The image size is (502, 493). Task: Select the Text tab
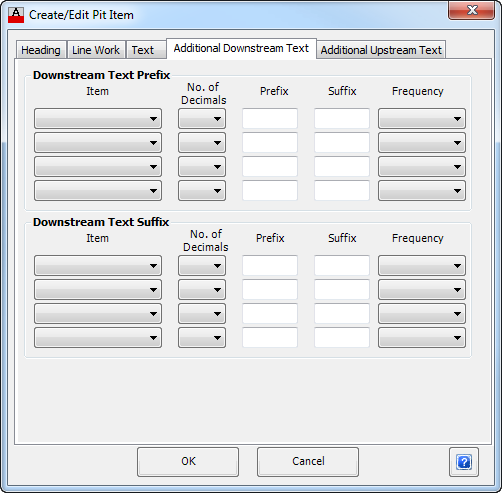tap(143, 50)
